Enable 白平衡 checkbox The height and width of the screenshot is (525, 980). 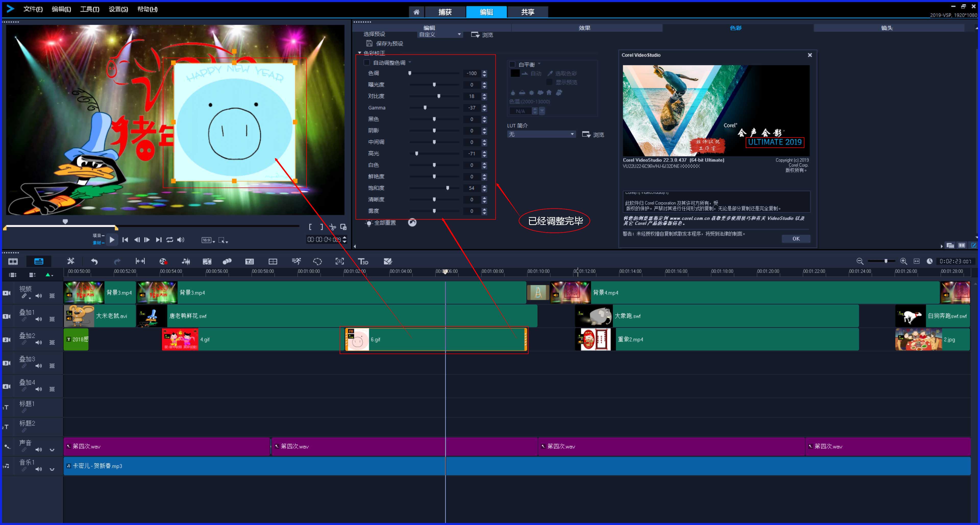pos(512,65)
